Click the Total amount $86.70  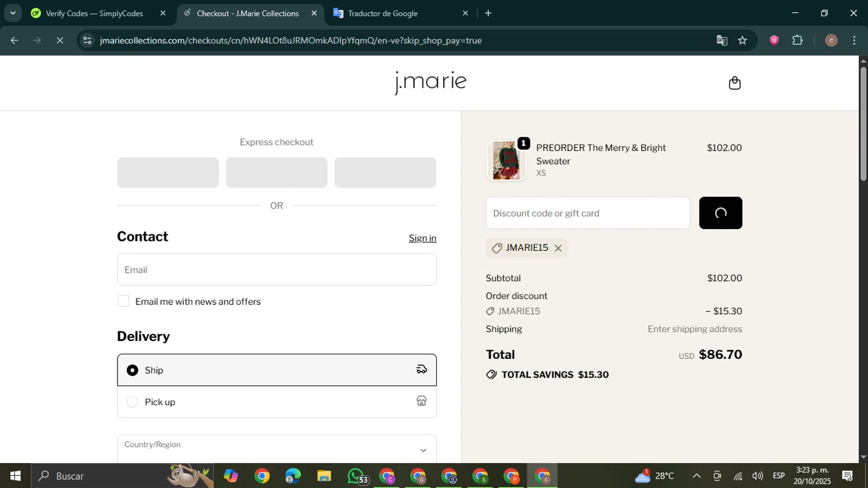(x=720, y=354)
